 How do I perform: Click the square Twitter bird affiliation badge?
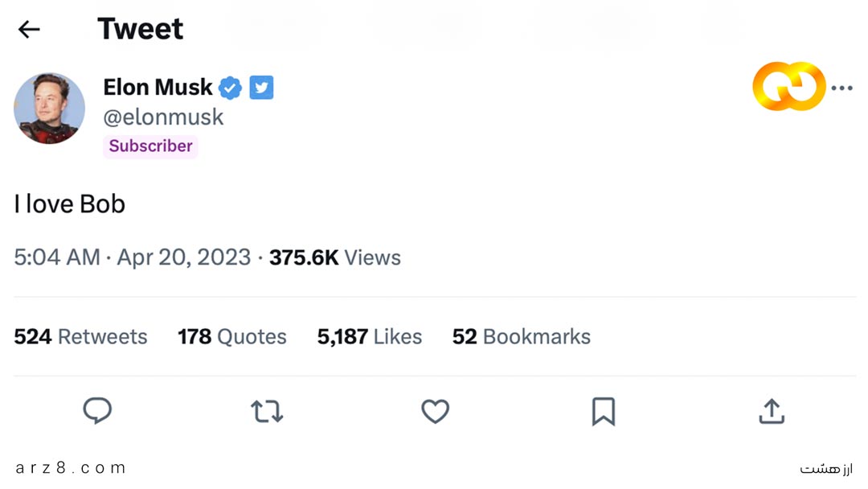coord(261,87)
